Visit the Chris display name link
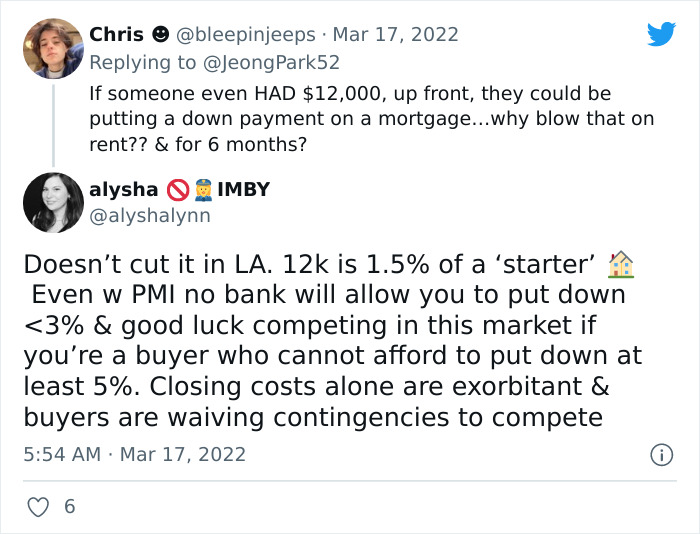Image resolution: width=700 pixels, height=534 pixels. 117,35
